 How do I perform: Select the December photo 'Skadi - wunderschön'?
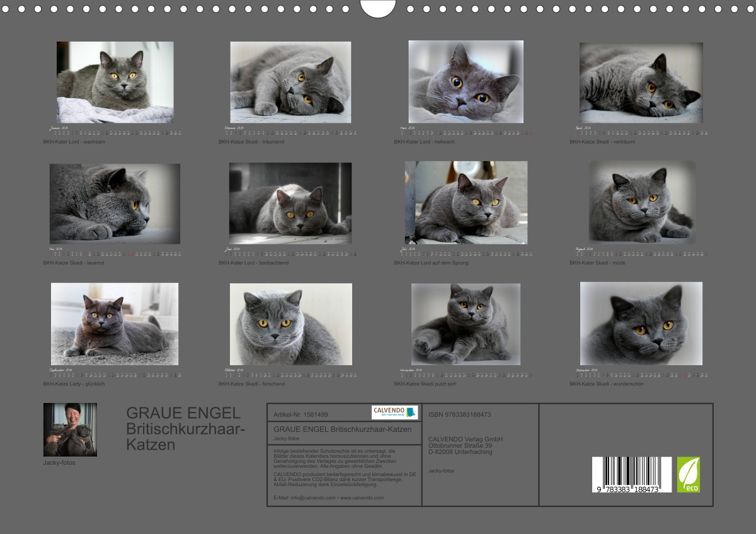click(641, 323)
